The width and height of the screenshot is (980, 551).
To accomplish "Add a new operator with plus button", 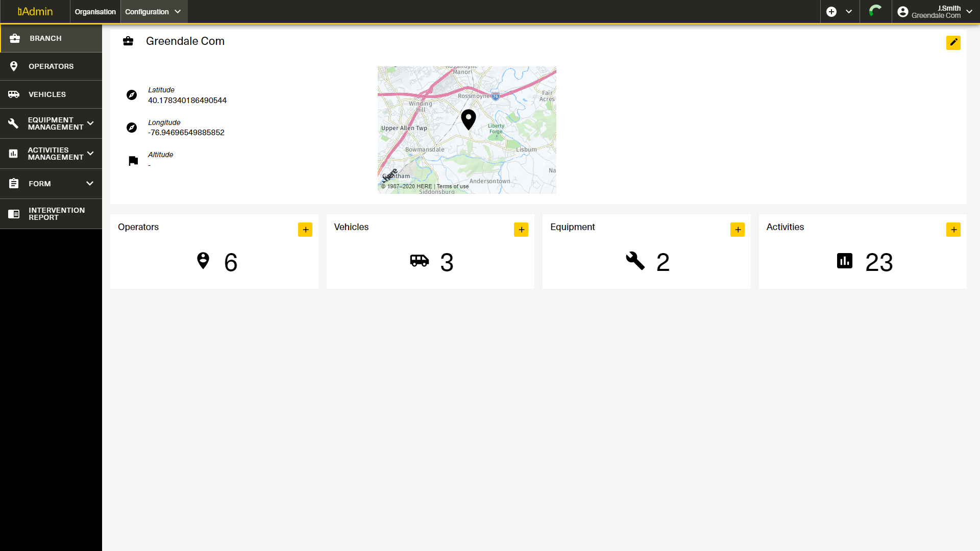I will [x=305, y=230].
